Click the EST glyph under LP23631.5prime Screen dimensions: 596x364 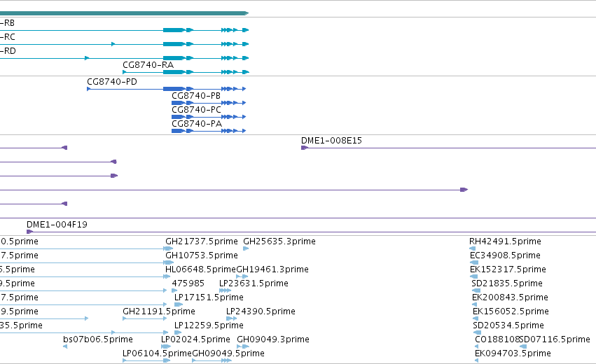(x=225, y=290)
